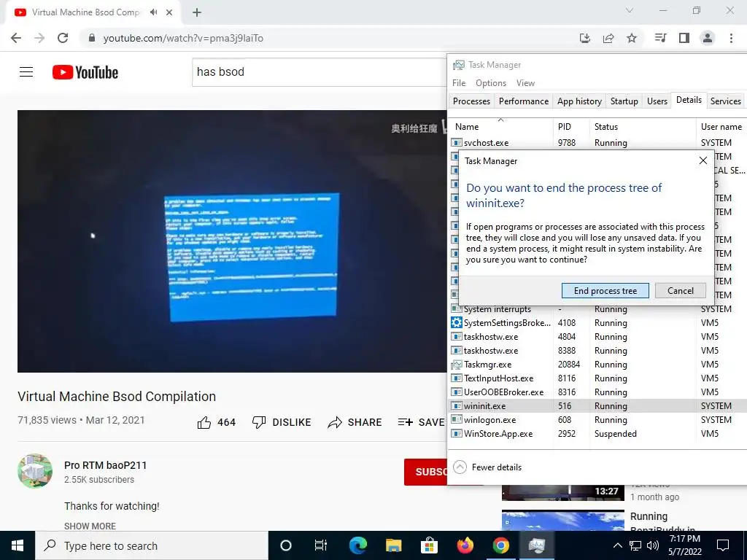Click the SHARE arrow under the video
This screenshot has height=560, width=747.
tap(355, 422)
